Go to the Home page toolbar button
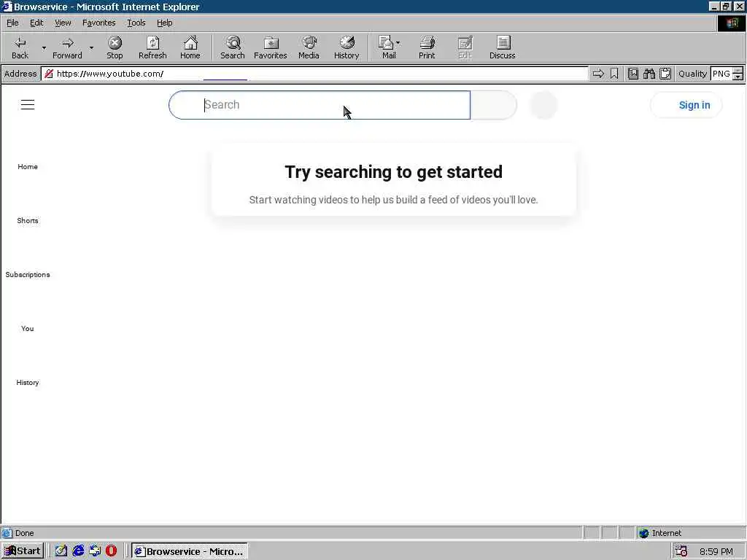This screenshot has width=747, height=560. tap(190, 47)
